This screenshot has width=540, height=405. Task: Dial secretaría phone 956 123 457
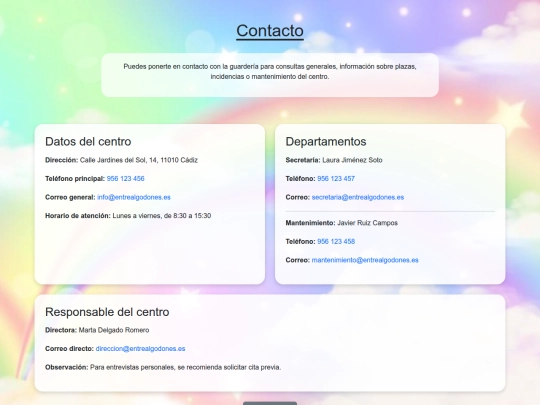click(x=336, y=179)
